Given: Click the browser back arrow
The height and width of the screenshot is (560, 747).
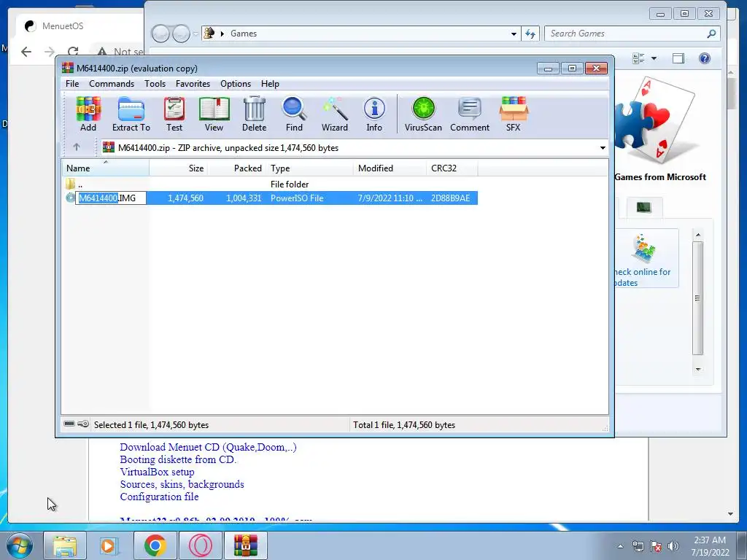Looking at the screenshot, I should pyautogui.click(x=26, y=52).
